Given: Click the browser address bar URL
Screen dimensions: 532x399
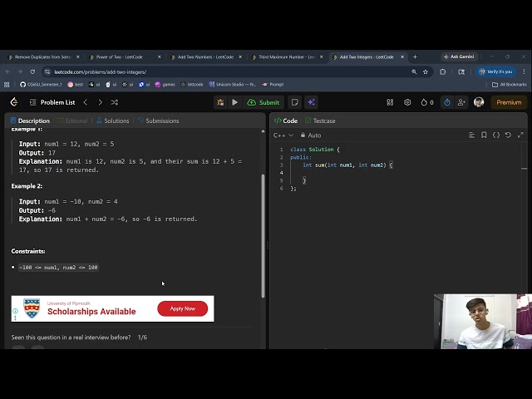Looking at the screenshot, I should click(101, 72).
